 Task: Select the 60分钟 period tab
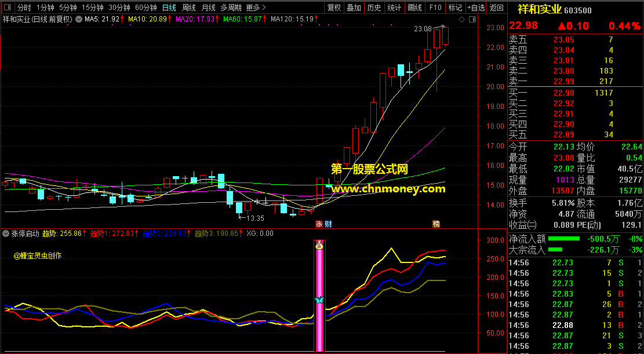coord(146,8)
